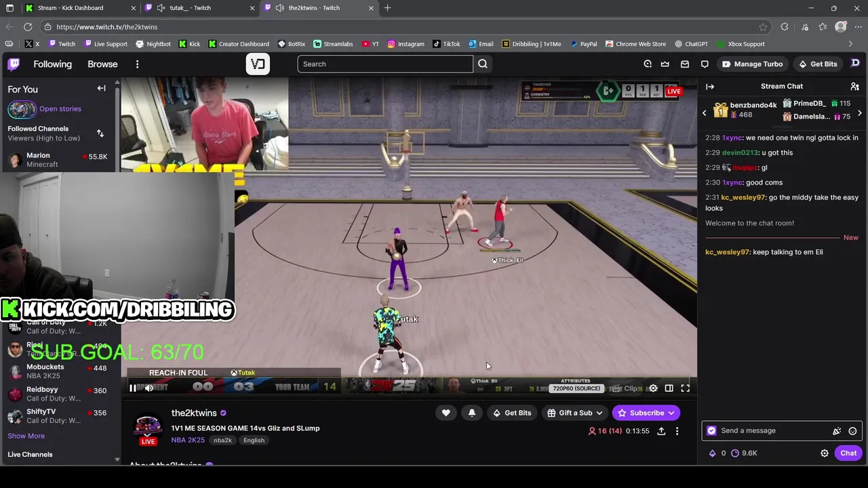Open the community users icon in chat header

pos(854,86)
